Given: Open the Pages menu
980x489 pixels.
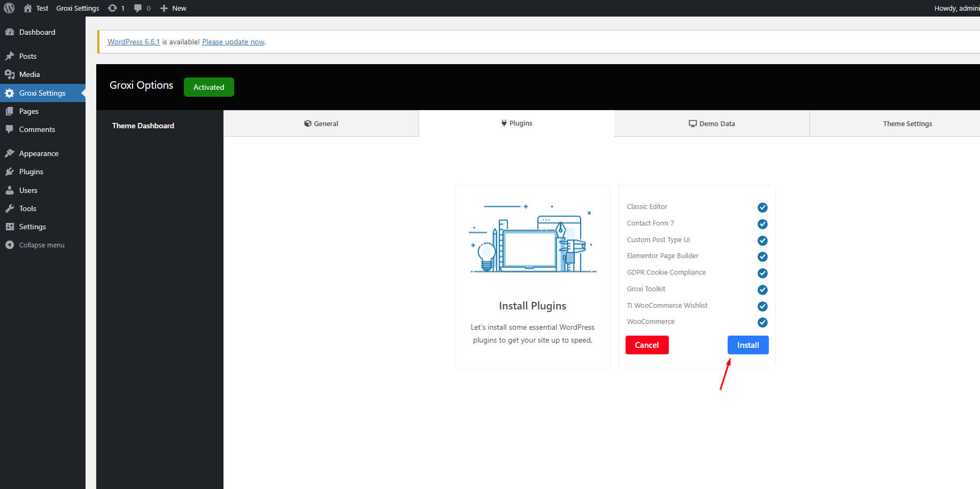Looking at the screenshot, I should tap(43, 111).
